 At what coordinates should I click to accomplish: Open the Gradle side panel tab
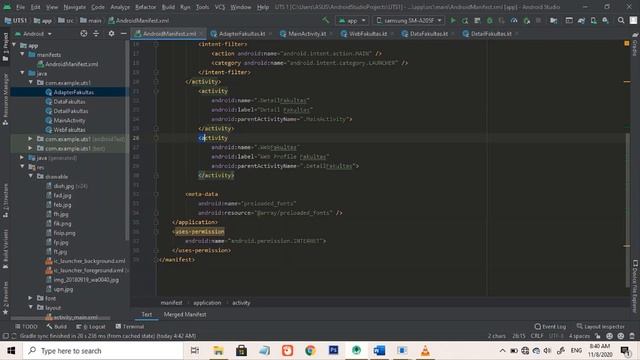(x=635, y=45)
